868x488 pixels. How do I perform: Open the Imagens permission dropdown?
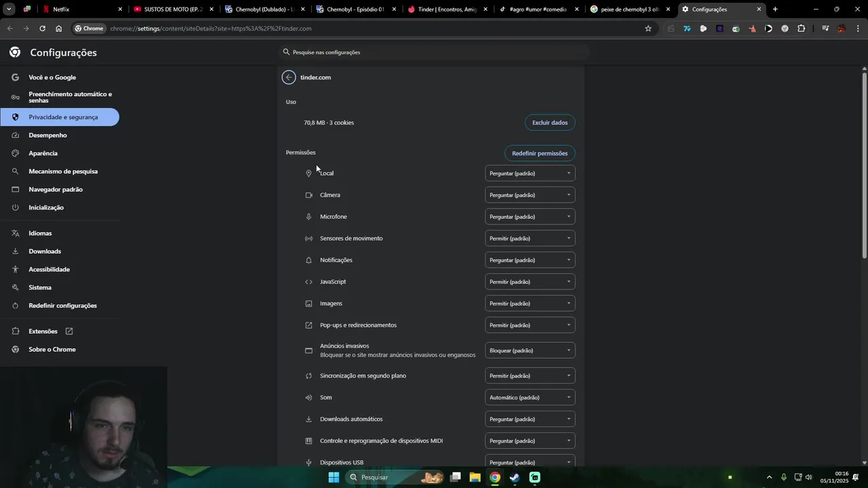pos(530,304)
